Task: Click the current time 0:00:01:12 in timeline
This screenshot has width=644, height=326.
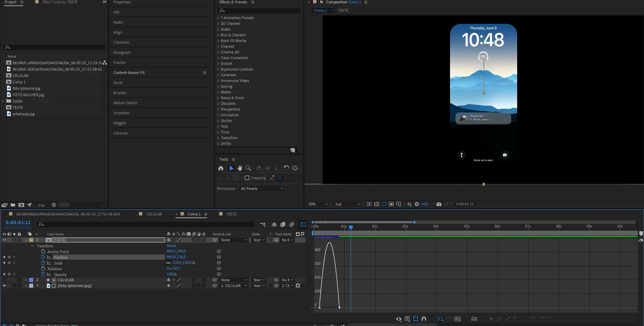Action: 18,222
